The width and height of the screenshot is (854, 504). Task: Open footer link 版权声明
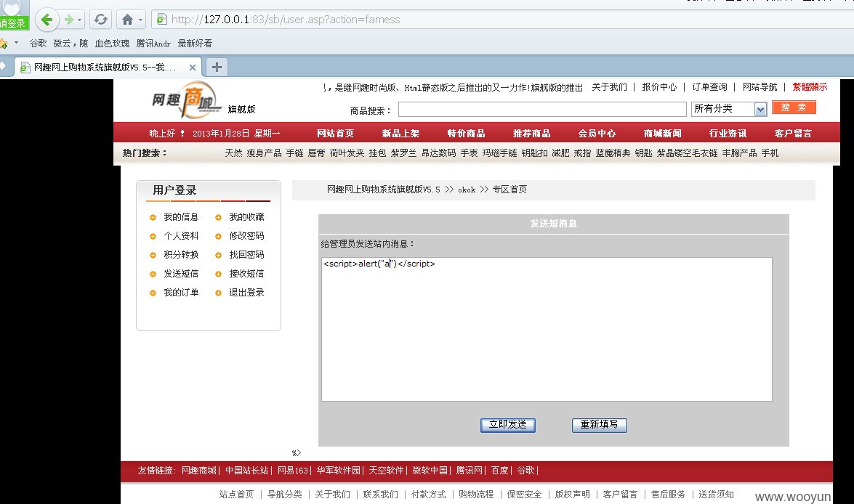(x=572, y=495)
